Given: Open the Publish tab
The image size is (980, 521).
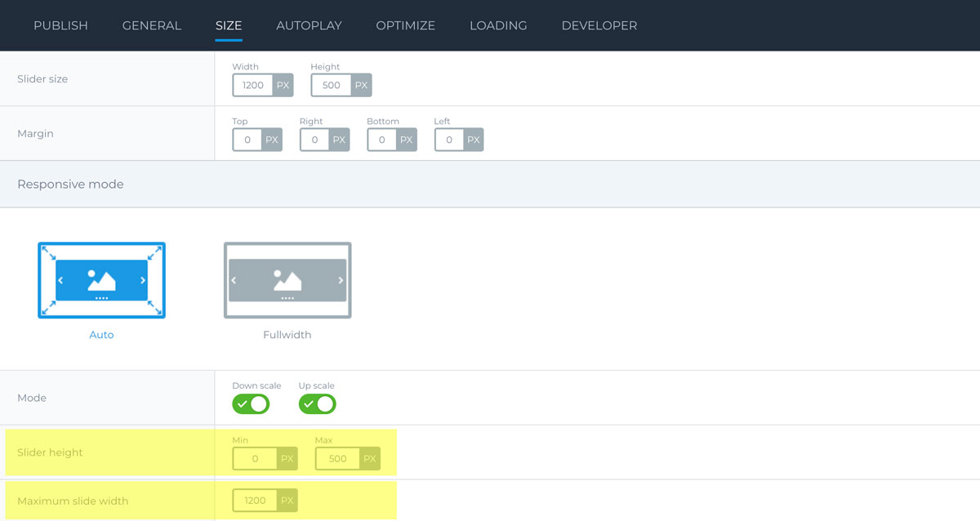Looking at the screenshot, I should click(60, 25).
